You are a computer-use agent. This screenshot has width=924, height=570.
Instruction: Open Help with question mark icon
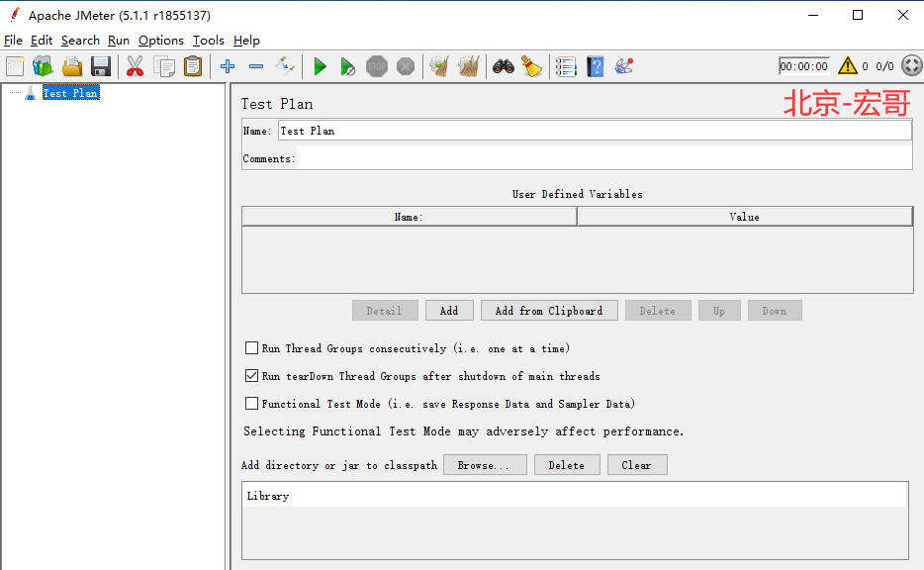pos(596,66)
